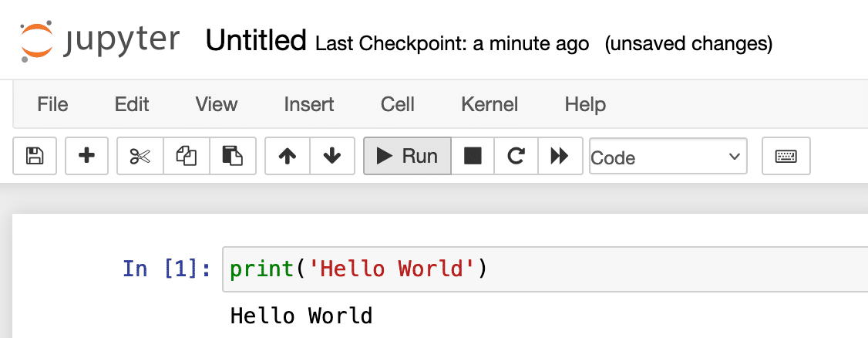The height and width of the screenshot is (338, 868).
Task: Open the command palette keyboard icon
Action: [x=786, y=156]
